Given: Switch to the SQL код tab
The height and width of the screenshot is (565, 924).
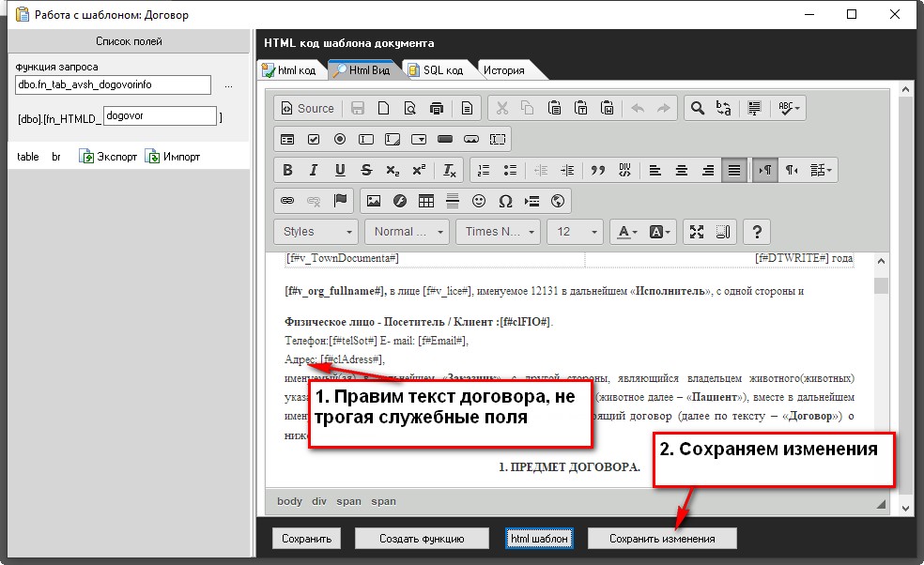Looking at the screenshot, I should 436,70.
